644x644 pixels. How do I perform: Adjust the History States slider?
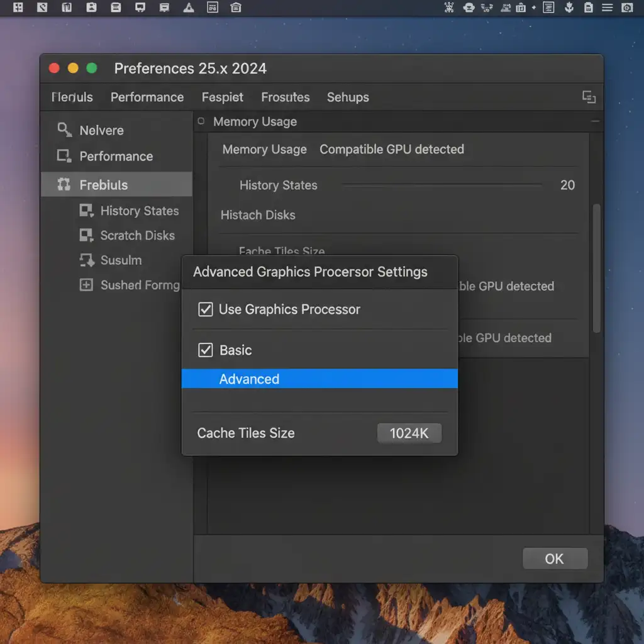441,186
